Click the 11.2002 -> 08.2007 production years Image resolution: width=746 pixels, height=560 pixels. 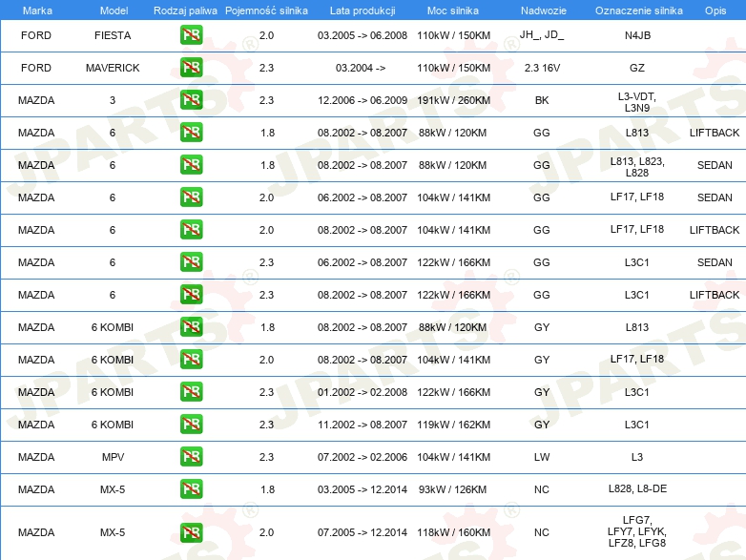pyautogui.click(x=363, y=425)
